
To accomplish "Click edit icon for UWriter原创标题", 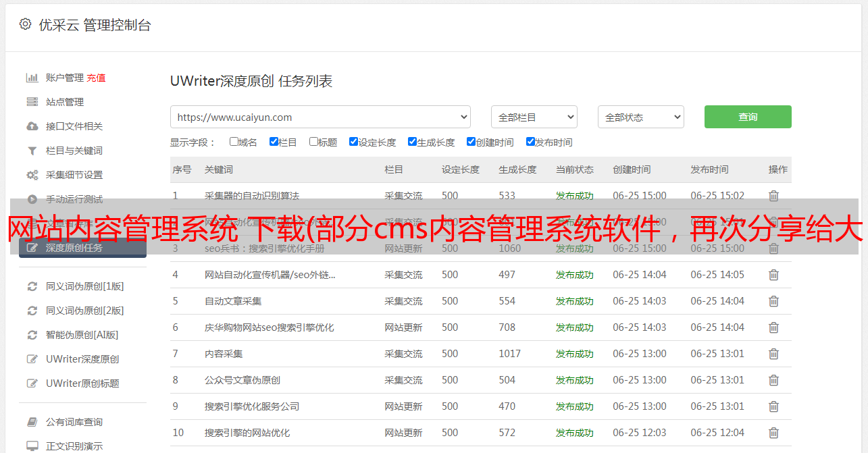I will [x=32, y=383].
